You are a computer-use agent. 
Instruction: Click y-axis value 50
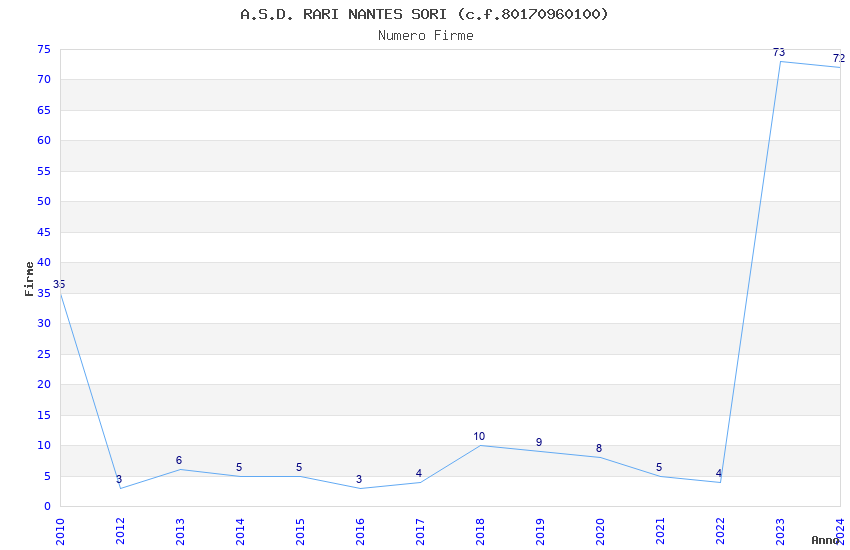tap(44, 202)
